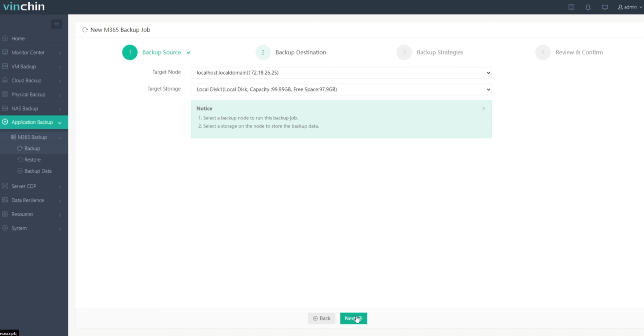Click the Monitor Center icon
This screenshot has width=644, height=336.
[5, 52]
